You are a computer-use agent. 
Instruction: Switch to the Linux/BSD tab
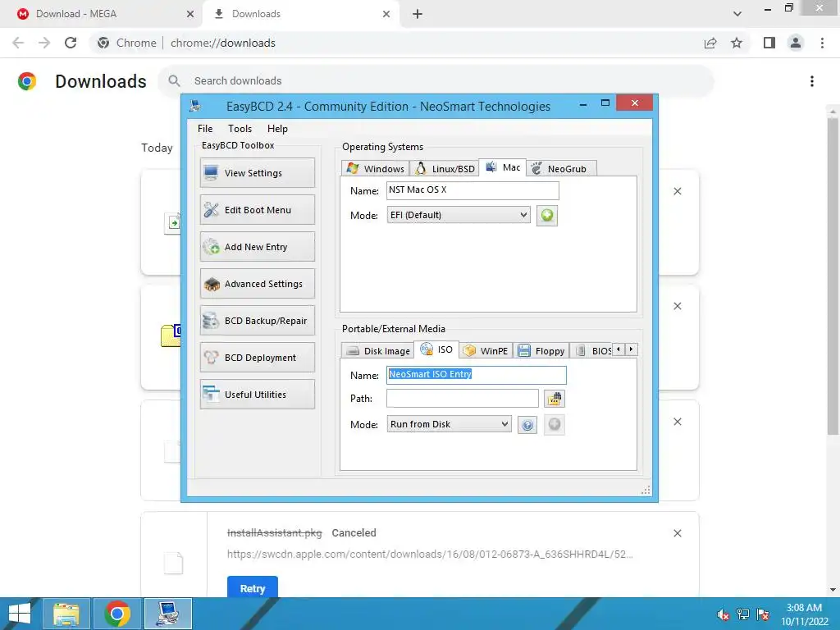pos(444,168)
